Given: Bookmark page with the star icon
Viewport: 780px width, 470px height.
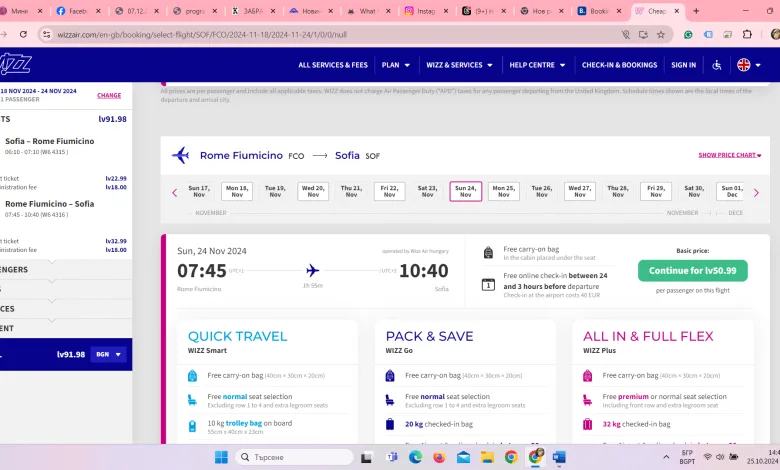Looking at the screenshot, I should tap(661, 34).
